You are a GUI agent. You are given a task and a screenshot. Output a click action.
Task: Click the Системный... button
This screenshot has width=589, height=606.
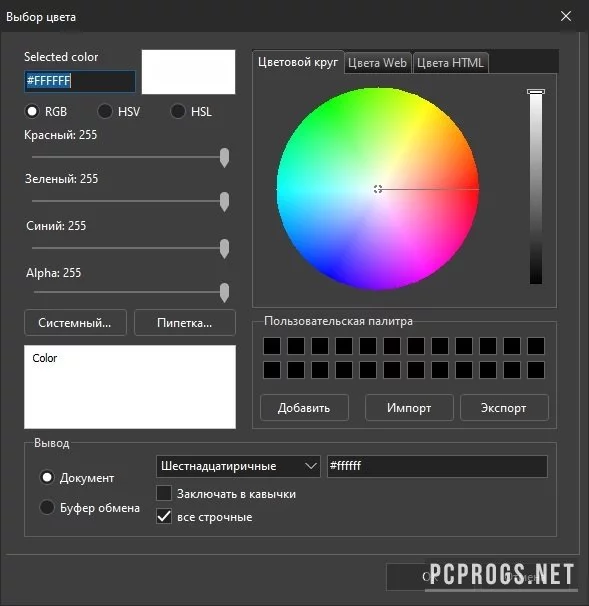75,323
